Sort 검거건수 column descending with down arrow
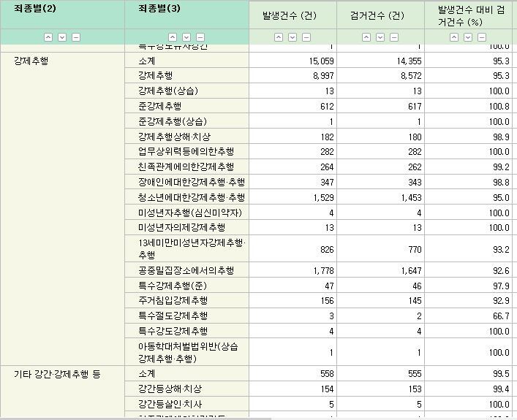This screenshot has width=517, height=420. click(380, 37)
